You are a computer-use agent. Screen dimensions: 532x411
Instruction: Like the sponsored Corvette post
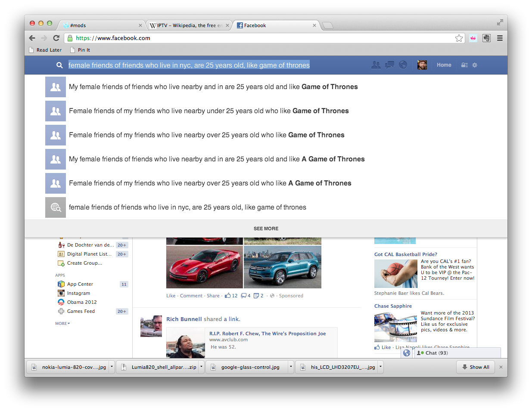(171, 296)
